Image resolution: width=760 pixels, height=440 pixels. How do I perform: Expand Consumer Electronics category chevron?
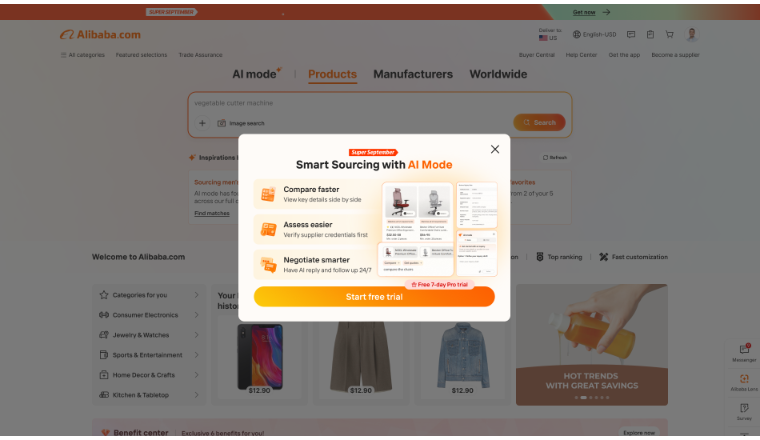[196, 315]
